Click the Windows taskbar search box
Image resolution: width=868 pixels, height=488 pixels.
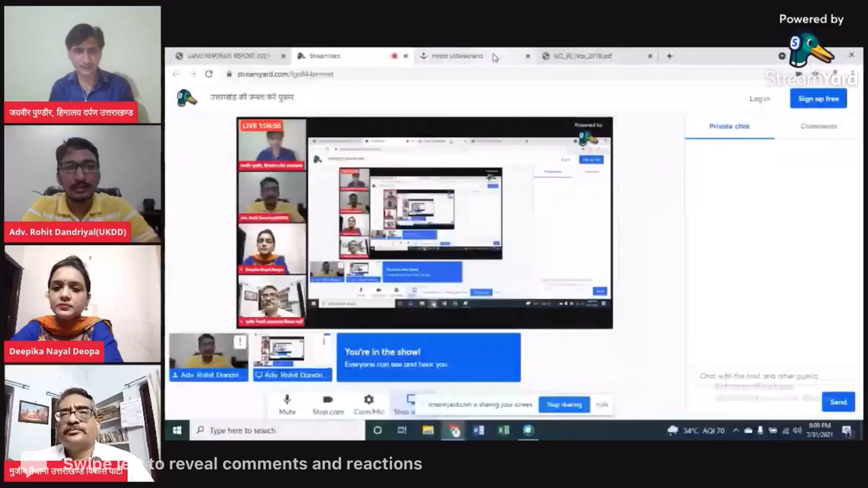click(278, 430)
